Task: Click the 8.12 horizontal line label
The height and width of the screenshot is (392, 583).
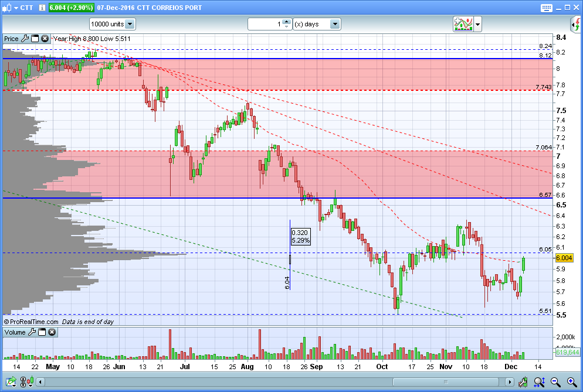Action: coord(545,55)
